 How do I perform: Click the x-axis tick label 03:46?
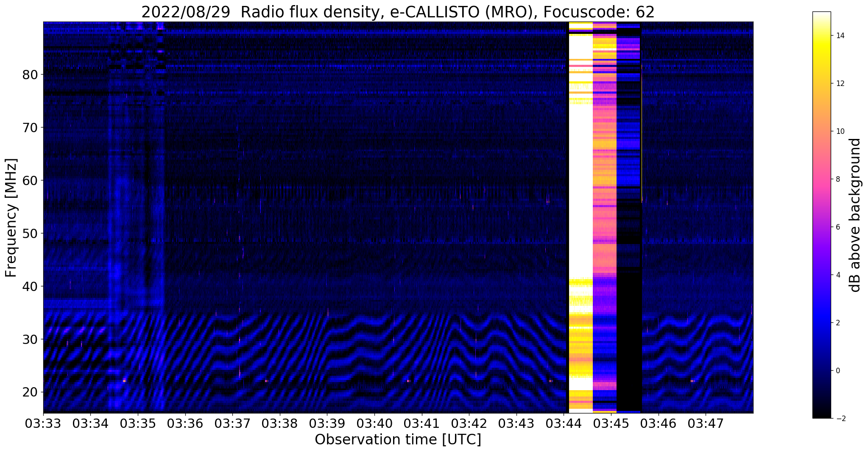[659, 424]
